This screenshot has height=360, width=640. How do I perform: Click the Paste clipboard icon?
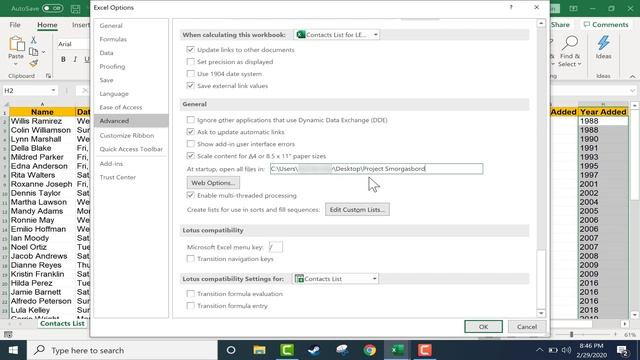click(16, 44)
